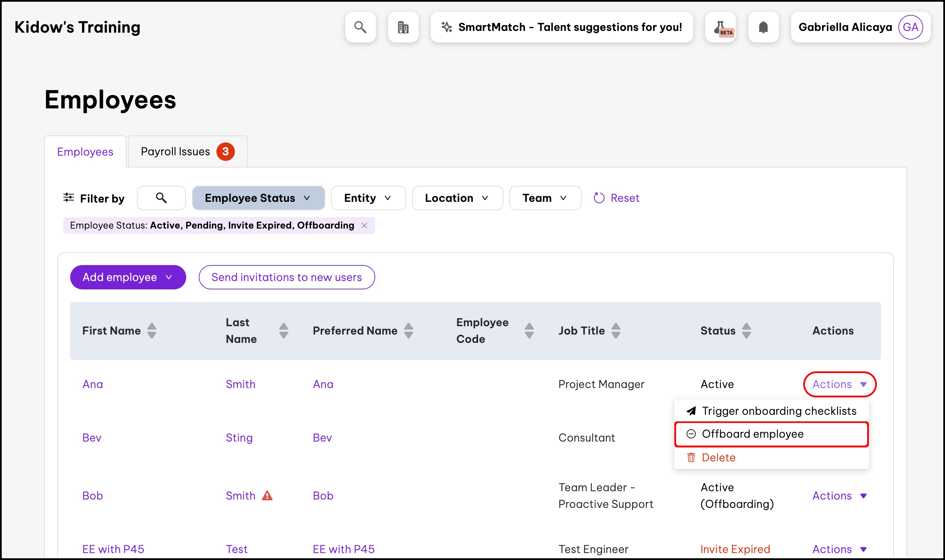
Task: Switch to the Payroll Issues tab
Action: pyautogui.click(x=188, y=151)
